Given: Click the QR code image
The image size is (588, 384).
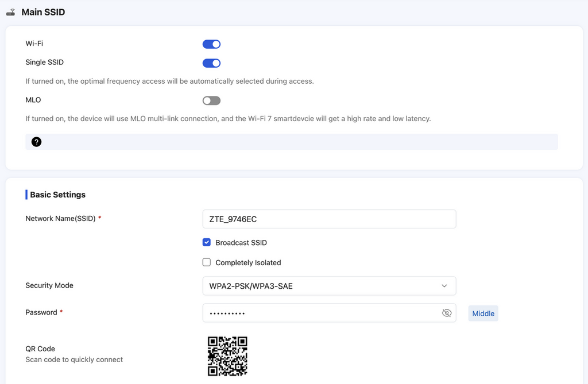Looking at the screenshot, I should 227,356.
